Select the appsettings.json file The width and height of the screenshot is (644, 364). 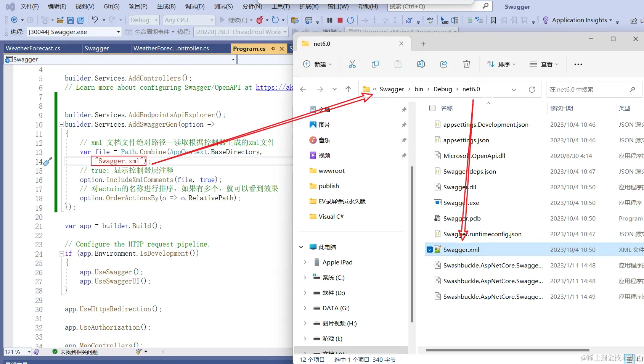[x=466, y=140]
